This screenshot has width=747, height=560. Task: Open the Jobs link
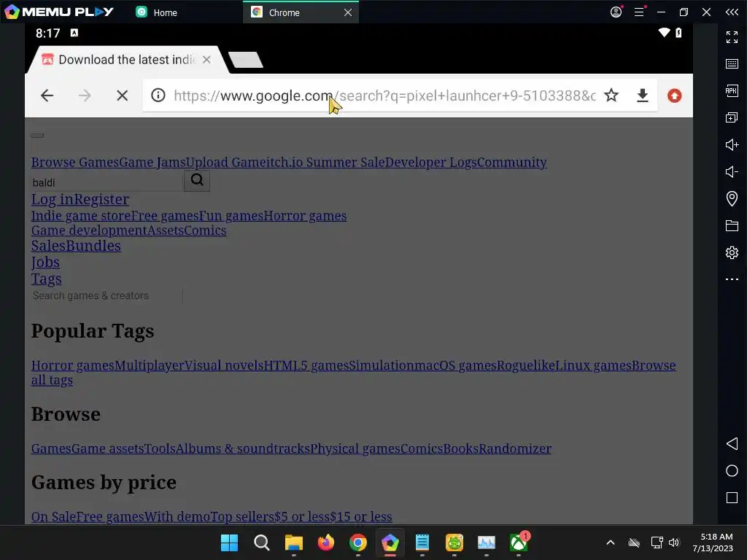pos(45,262)
